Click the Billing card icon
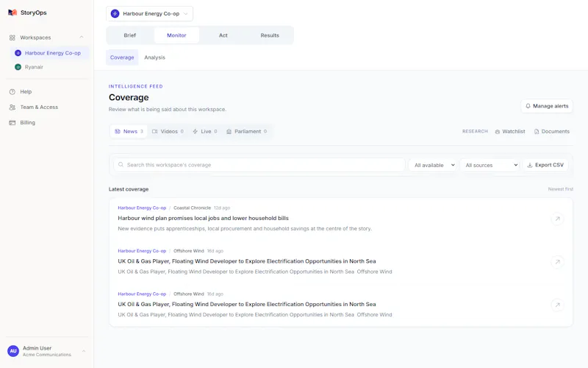The image size is (588, 368). point(12,122)
